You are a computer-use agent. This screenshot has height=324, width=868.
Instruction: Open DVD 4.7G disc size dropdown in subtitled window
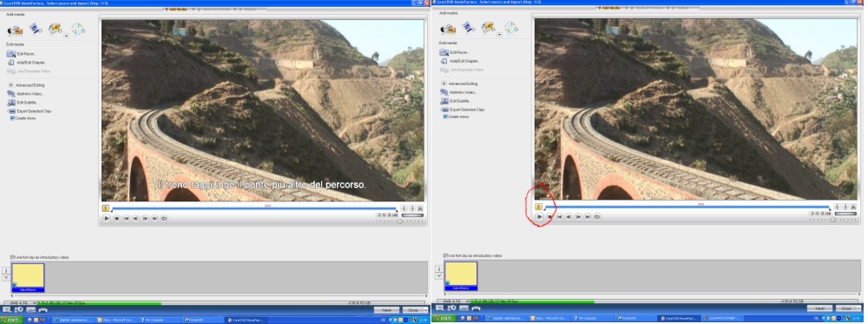point(20,303)
